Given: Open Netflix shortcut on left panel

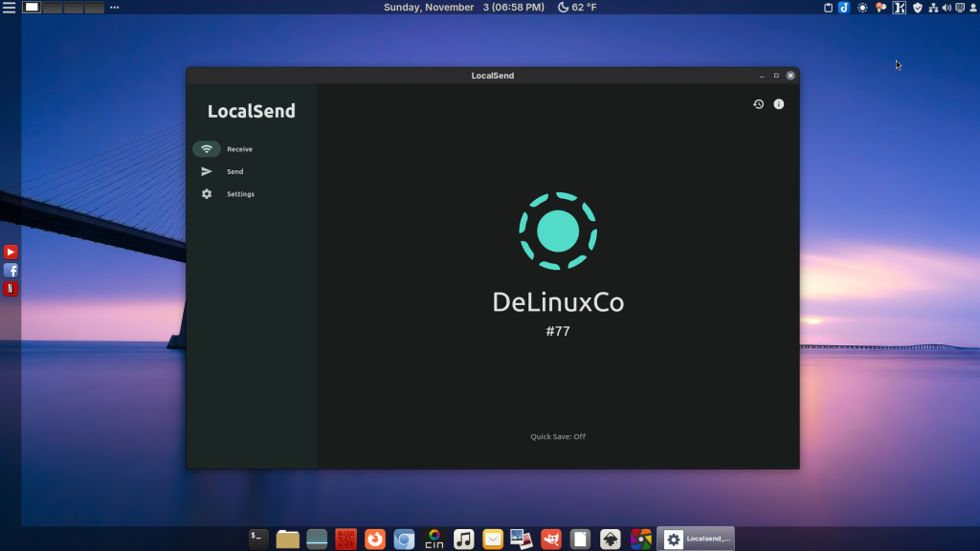Looking at the screenshot, I should click(11, 289).
